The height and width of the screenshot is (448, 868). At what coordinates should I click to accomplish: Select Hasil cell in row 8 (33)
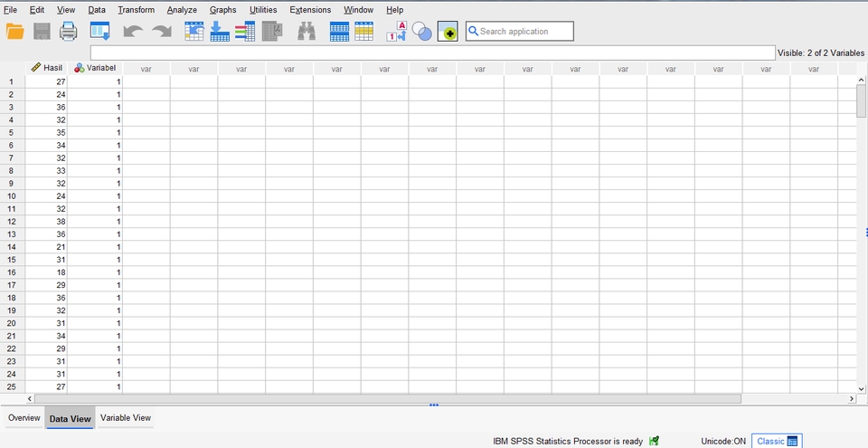coord(46,170)
